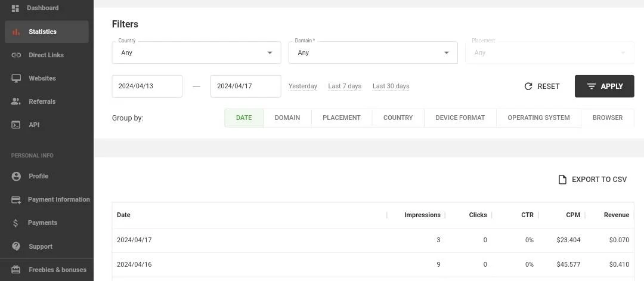This screenshot has width=644, height=281.
Task: Open the disabled Placement dropdown
Action: (550, 53)
